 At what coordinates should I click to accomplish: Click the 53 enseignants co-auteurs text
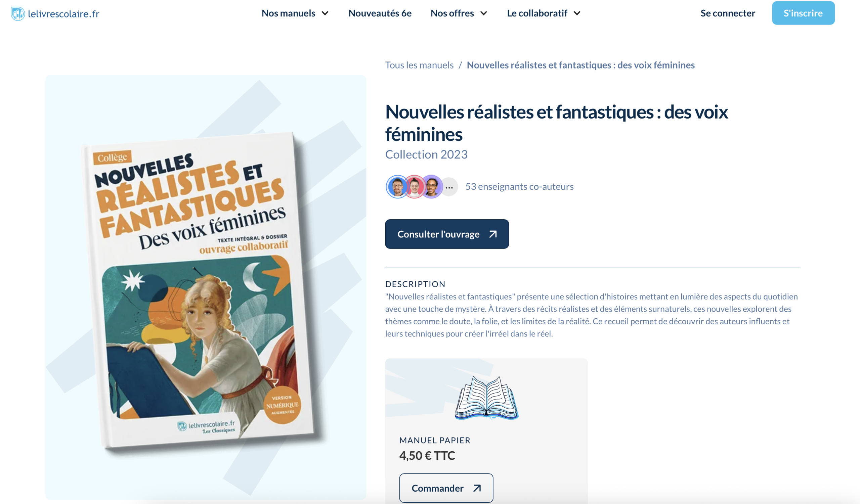coord(519,187)
